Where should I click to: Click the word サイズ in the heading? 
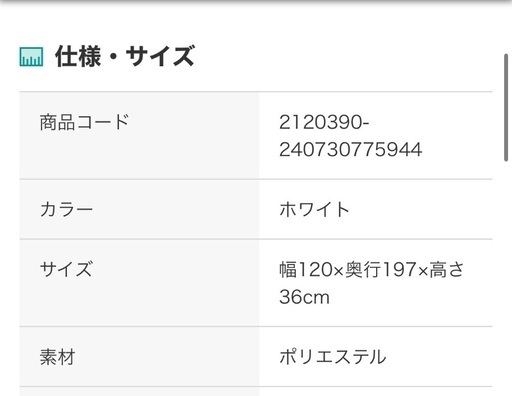click(x=160, y=56)
